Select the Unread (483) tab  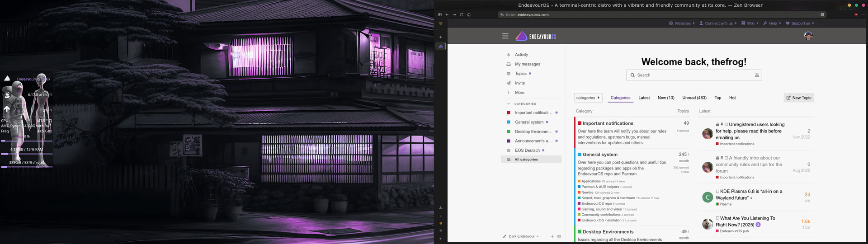[x=694, y=98]
